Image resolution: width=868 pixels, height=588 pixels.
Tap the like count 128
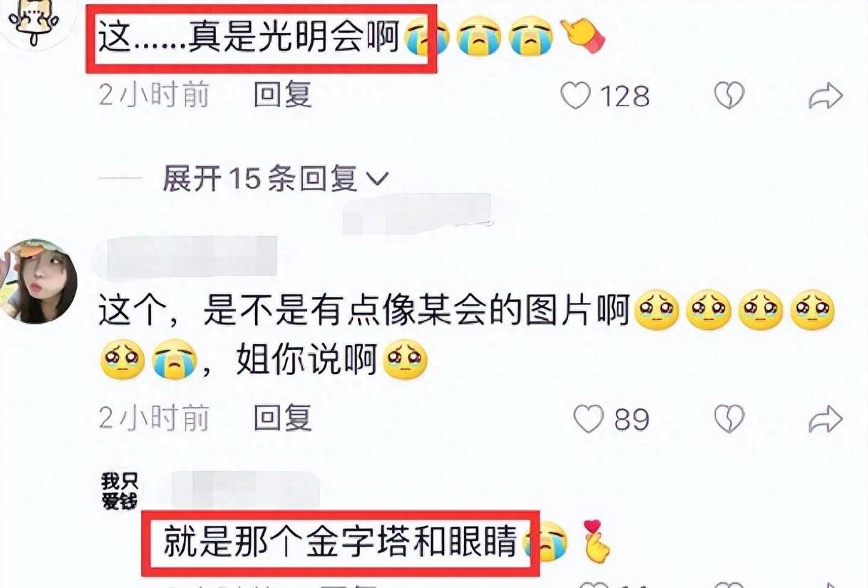tap(626, 96)
